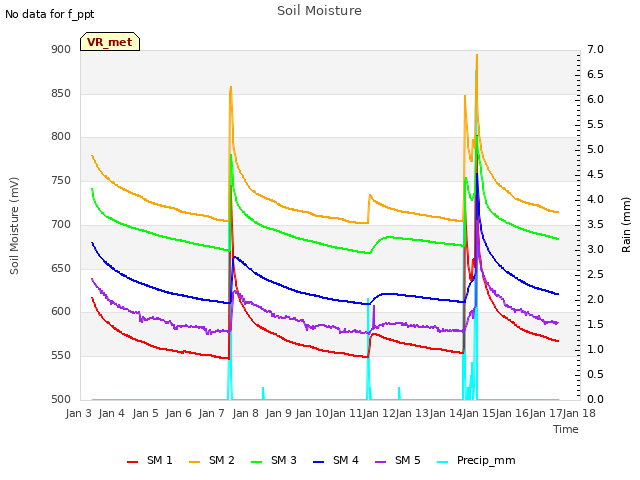The width and height of the screenshot is (640, 480).
Task: Click the Jan 6 x-axis tick label
Action: 179,413
